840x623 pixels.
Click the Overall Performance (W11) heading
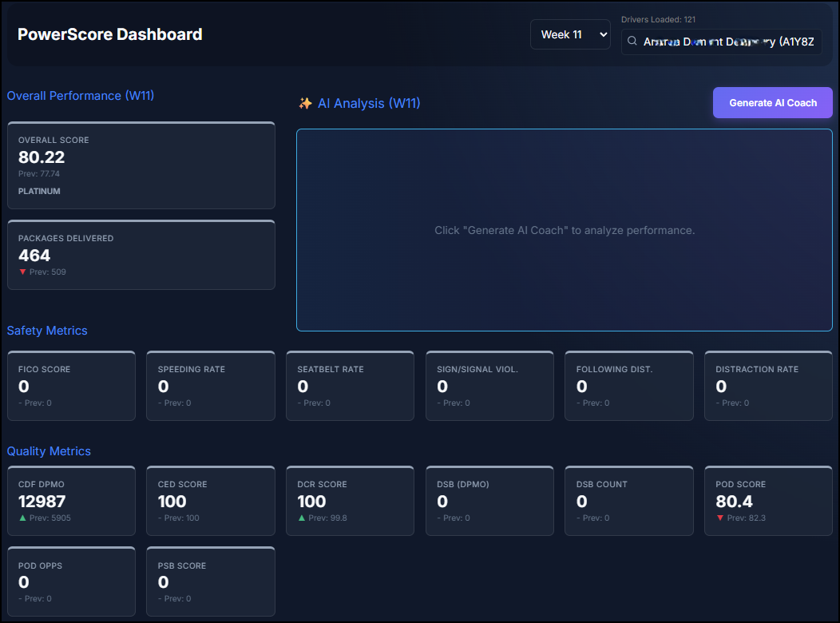81,96
